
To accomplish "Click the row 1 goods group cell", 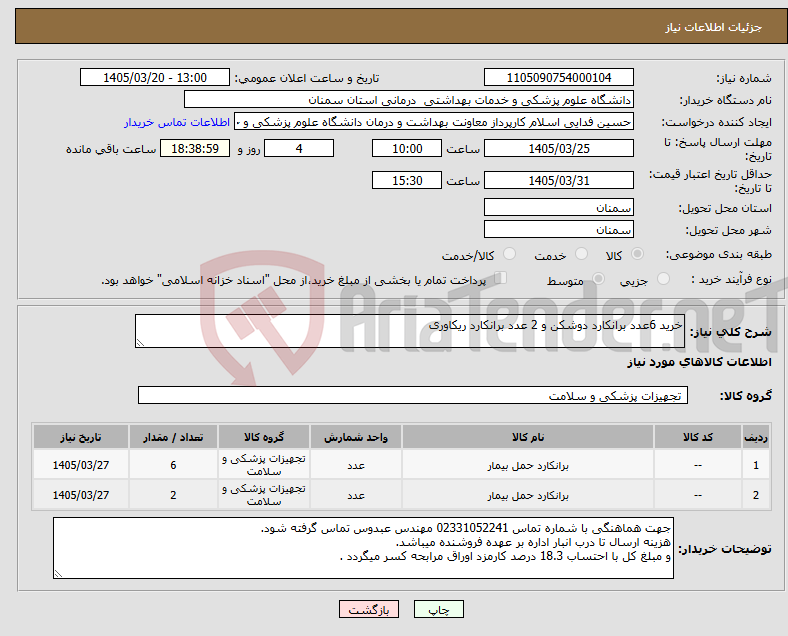I will coord(264,465).
